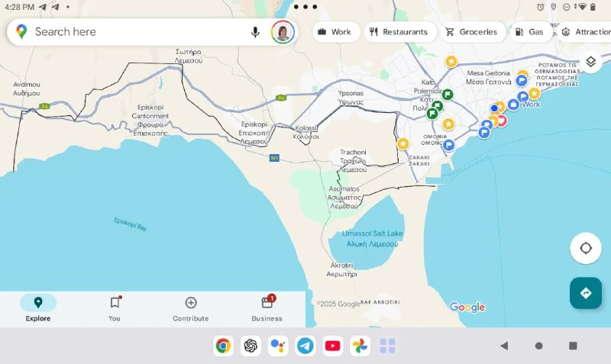Select the Work shortcut chip
Screen dimensions: 611x364
(x=334, y=32)
